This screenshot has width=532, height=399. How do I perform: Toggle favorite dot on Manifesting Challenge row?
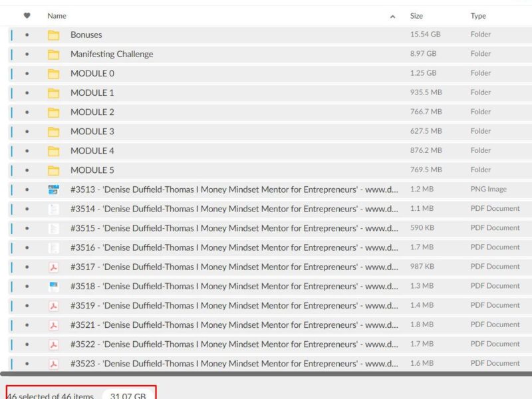(x=27, y=54)
